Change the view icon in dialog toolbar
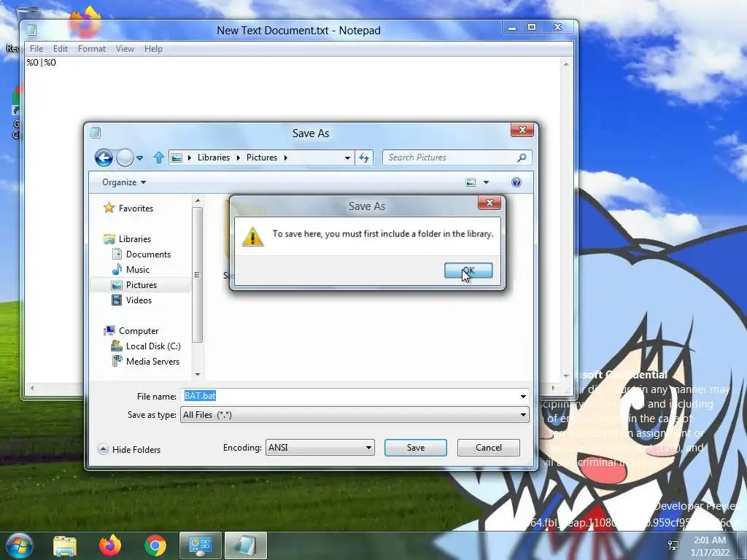The height and width of the screenshot is (560, 747). click(471, 182)
